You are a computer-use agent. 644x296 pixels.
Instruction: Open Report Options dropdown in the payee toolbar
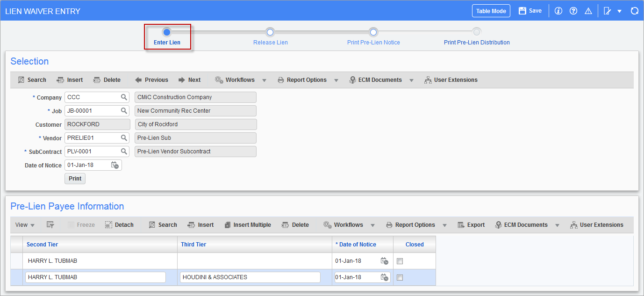tap(444, 225)
